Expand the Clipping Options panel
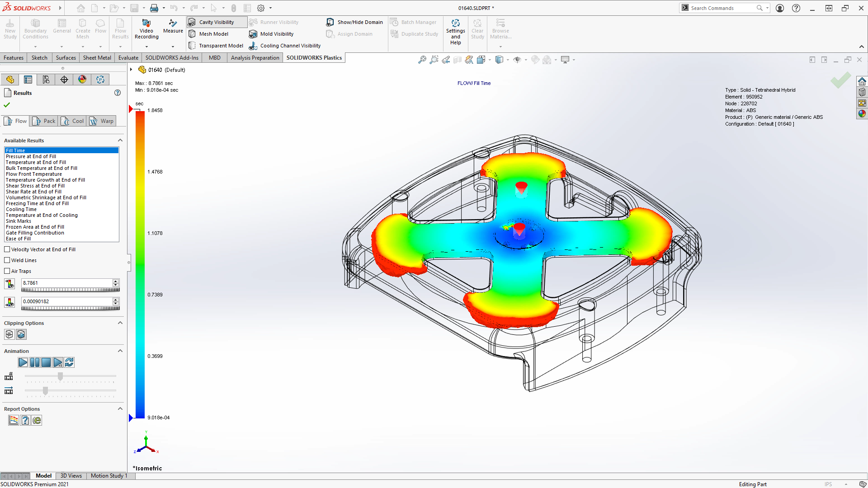 tap(119, 322)
